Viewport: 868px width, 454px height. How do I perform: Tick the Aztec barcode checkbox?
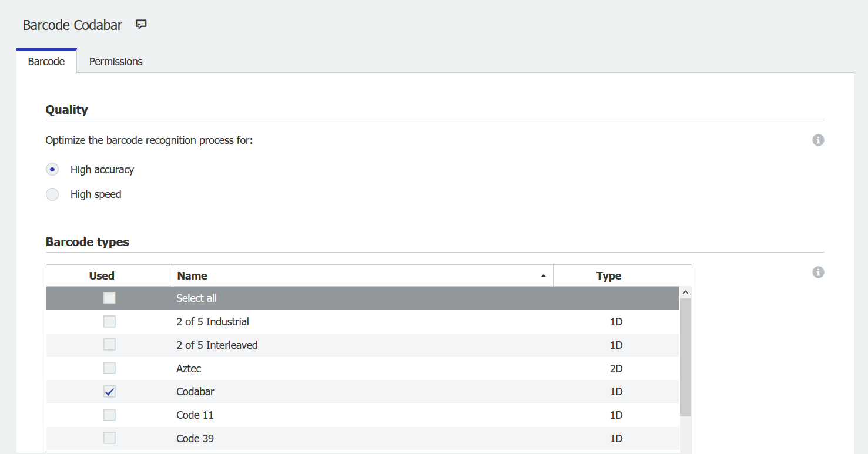coord(109,368)
